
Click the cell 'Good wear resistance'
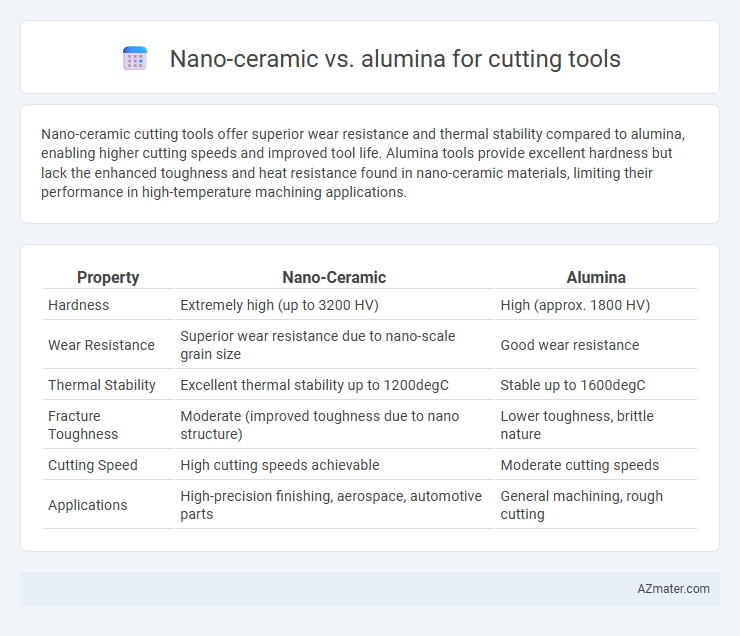click(x=570, y=345)
